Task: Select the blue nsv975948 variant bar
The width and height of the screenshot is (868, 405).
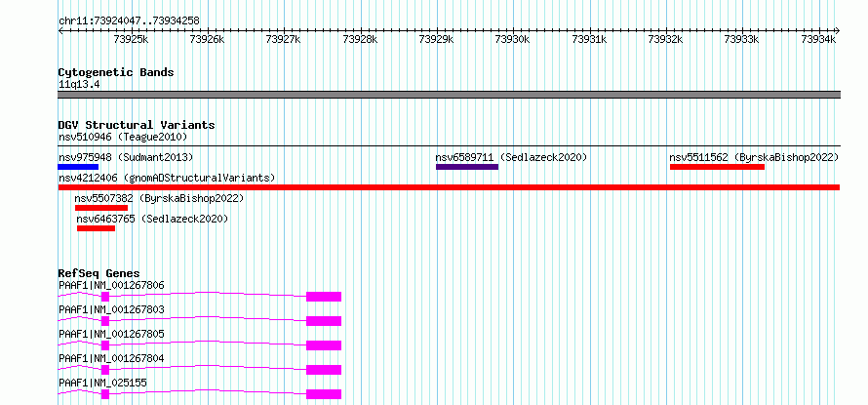Action: tap(78, 167)
